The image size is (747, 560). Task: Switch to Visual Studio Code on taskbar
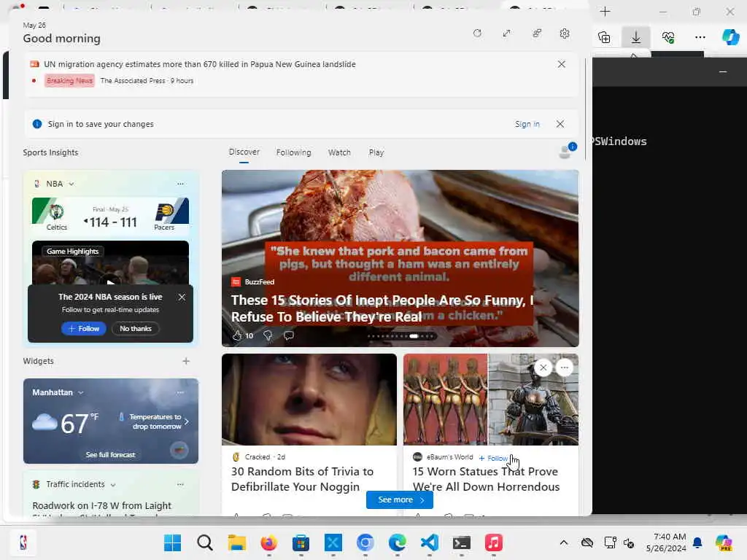(430, 542)
